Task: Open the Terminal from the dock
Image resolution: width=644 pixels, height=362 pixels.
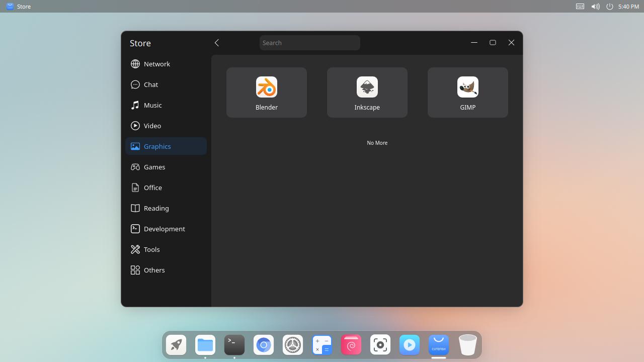Action: (234, 345)
